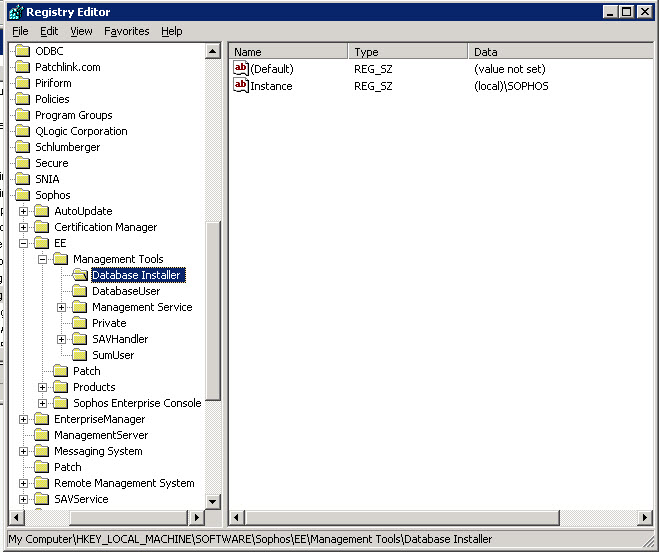The width and height of the screenshot is (659, 552).
Task: Click the (Default) string value icon
Action: [x=241, y=68]
